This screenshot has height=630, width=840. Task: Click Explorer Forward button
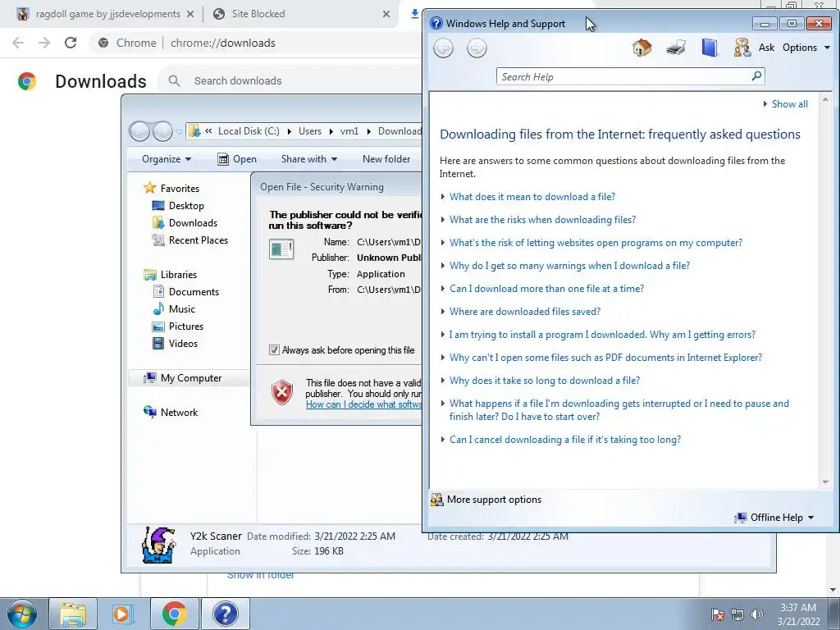(x=162, y=131)
